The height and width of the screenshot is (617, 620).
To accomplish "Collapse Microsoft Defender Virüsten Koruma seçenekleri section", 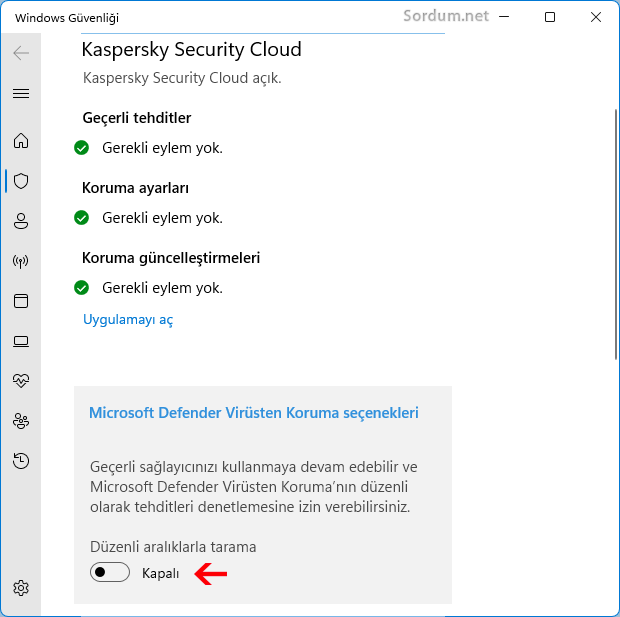I will click(254, 412).
